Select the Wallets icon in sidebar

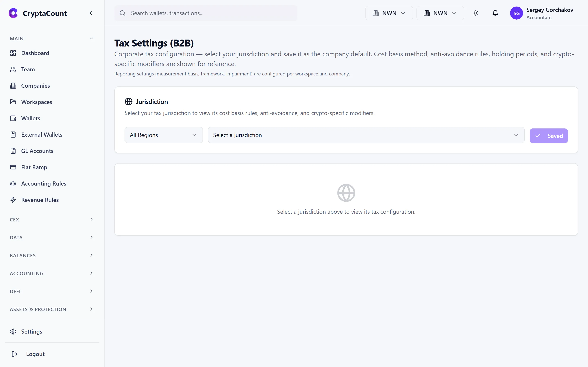[13, 118]
